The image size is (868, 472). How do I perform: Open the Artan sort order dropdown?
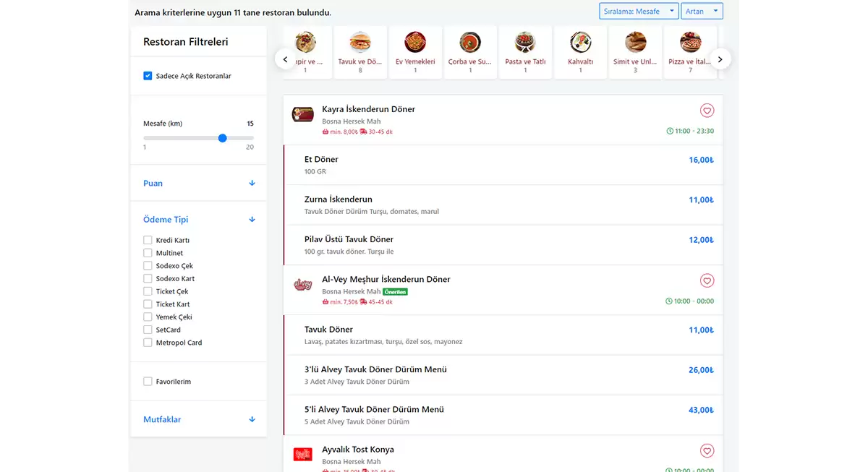point(701,12)
